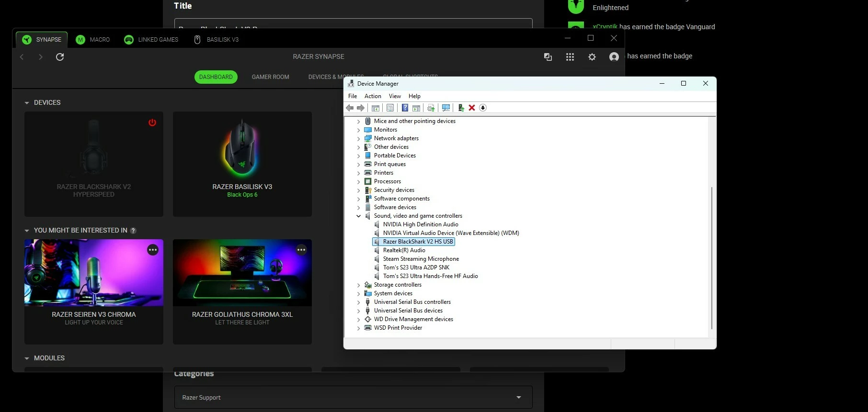Collapse the You Might Be Interested In section
Screen dimensions: 868x412
click(27, 231)
